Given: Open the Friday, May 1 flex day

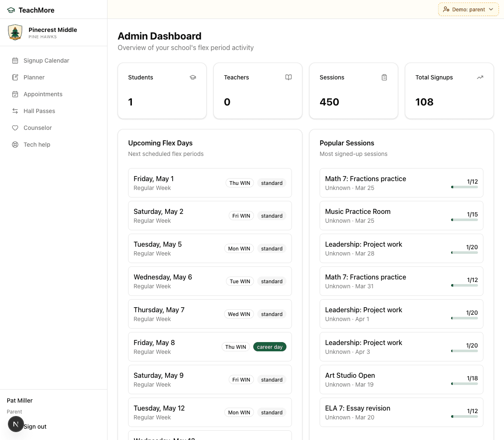Looking at the screenshot, I should (210, 183).
